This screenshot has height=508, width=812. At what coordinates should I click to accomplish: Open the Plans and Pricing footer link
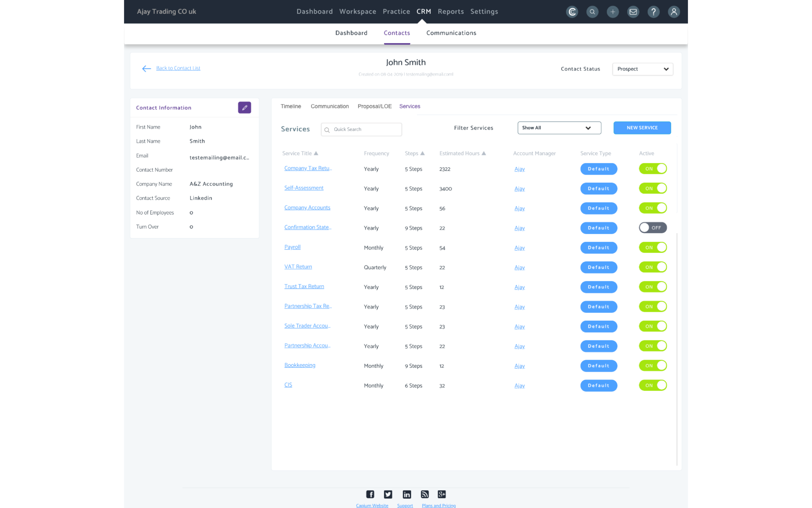pos(438,505)
